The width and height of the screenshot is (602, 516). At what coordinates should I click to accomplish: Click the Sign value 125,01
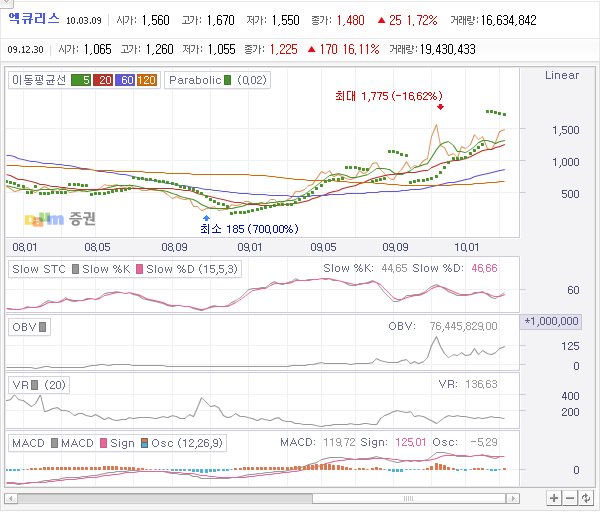411,442
